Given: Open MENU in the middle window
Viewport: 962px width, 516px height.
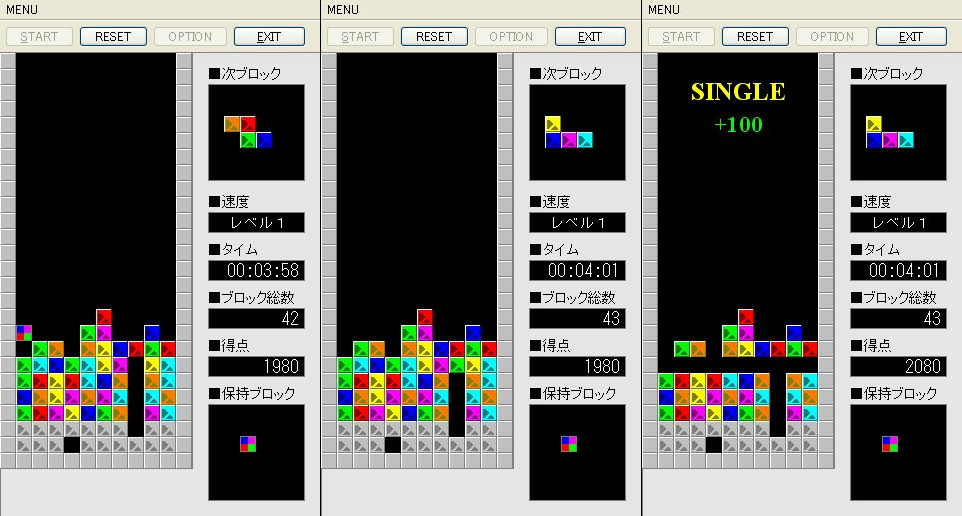Looking at the screenshot, I should point(342,10).
